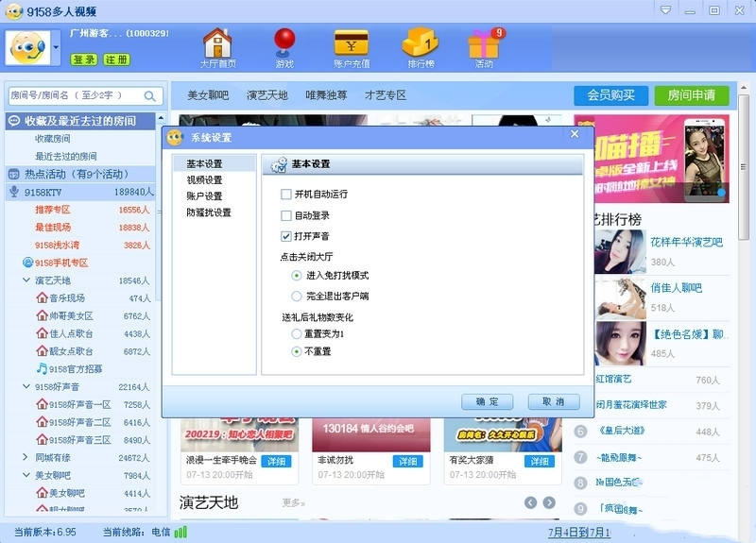
Task: Click 取消 button in settings dialog
Action: click(x=554, y=402)
